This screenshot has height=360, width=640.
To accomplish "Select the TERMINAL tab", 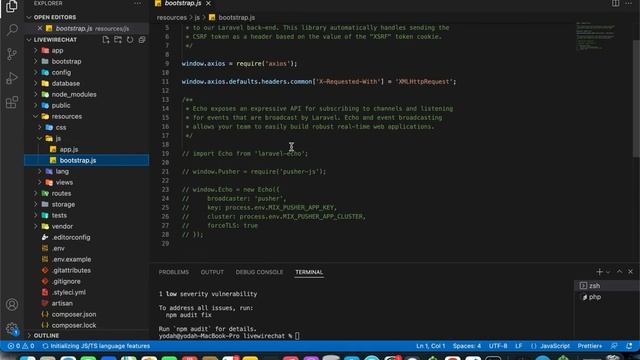I will (309, 272).
